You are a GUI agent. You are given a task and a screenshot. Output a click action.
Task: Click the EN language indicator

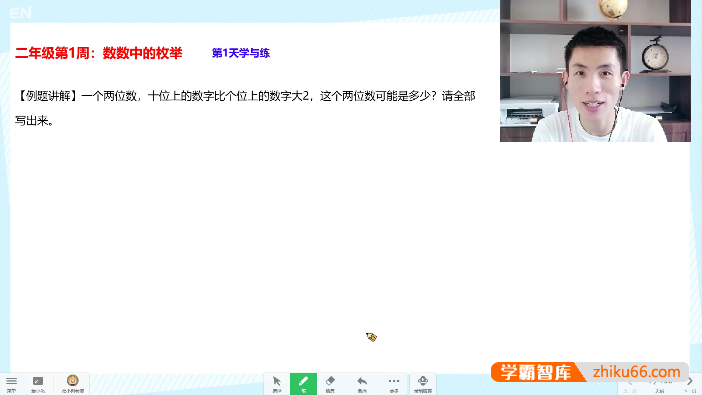[21, 13]
